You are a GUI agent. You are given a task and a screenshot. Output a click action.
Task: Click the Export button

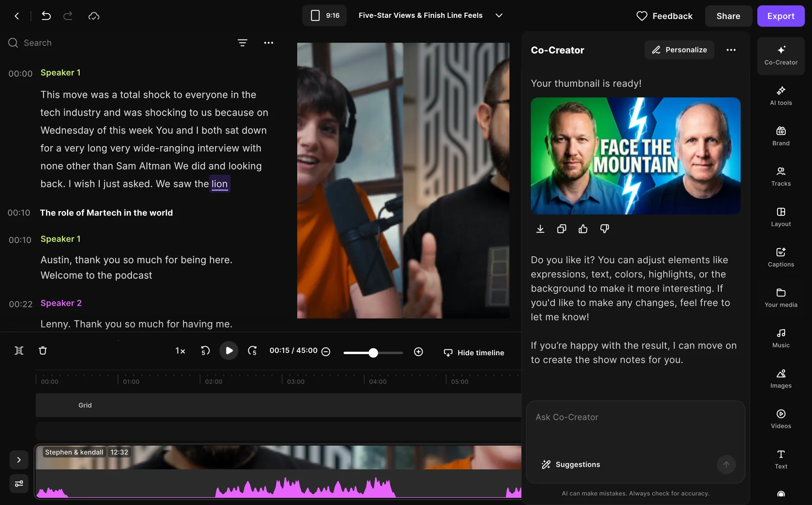point(781,16)
